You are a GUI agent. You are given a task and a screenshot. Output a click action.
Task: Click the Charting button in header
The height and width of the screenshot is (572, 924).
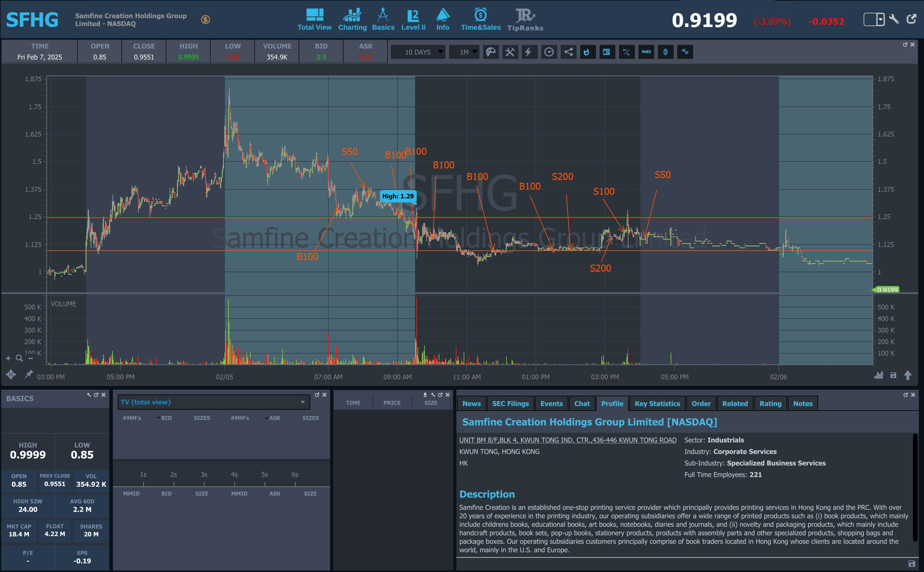point(352,20)
